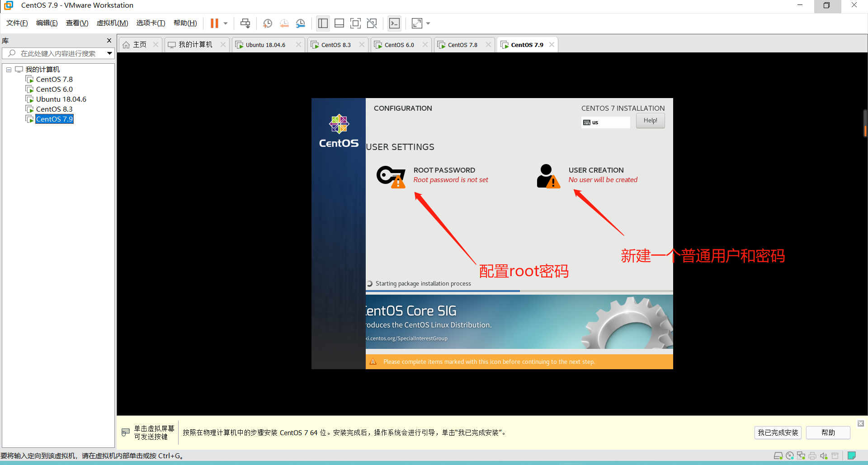
Task: Click the hard disk device status icon
Action: point(778,456)
